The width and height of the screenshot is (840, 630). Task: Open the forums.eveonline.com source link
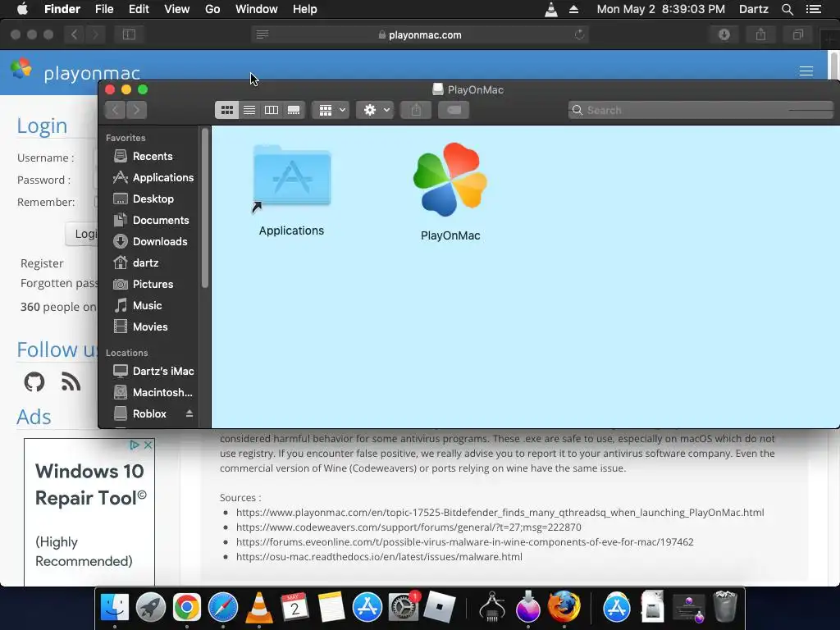coord(465,541)
